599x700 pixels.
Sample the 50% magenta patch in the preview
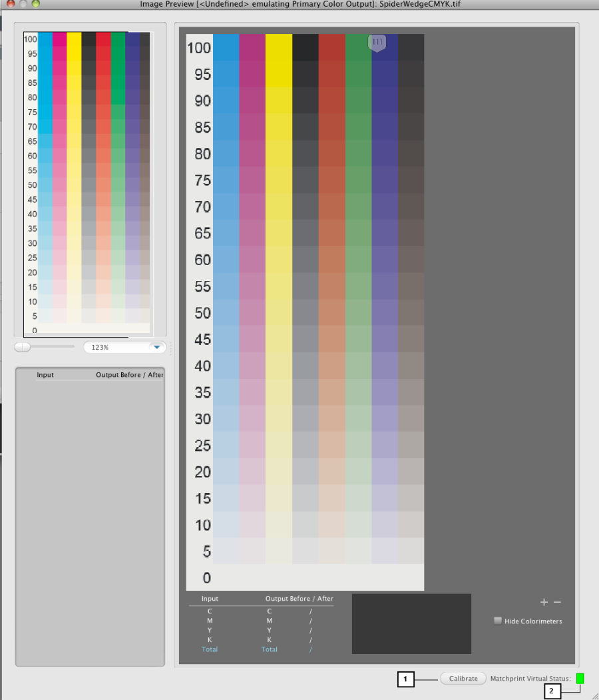[x=252, y=312]
